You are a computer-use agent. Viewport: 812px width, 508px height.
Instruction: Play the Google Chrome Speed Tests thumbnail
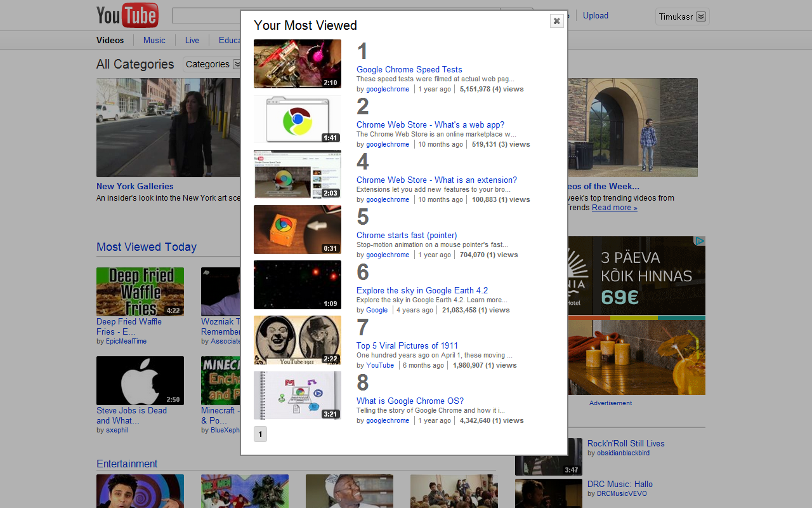tap(298, 63)
